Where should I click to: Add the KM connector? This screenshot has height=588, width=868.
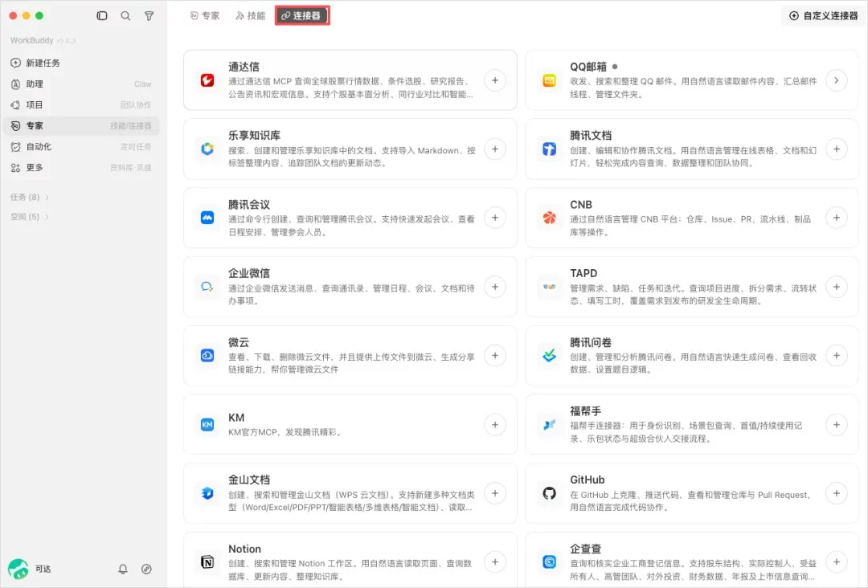[x=495, y=425]
